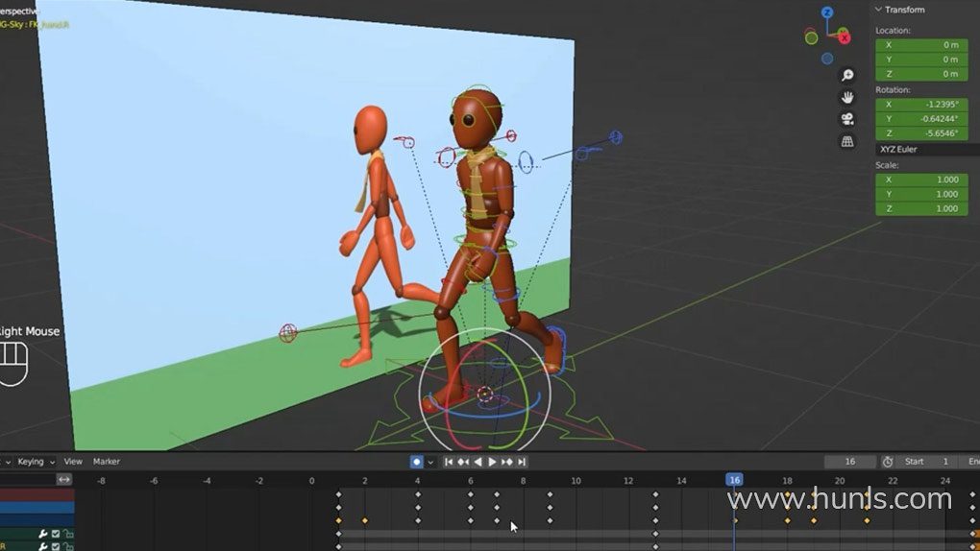Click the only-show-selected arrows icon in timeline
The image size is (980, 551).
[x=64, y=479]
